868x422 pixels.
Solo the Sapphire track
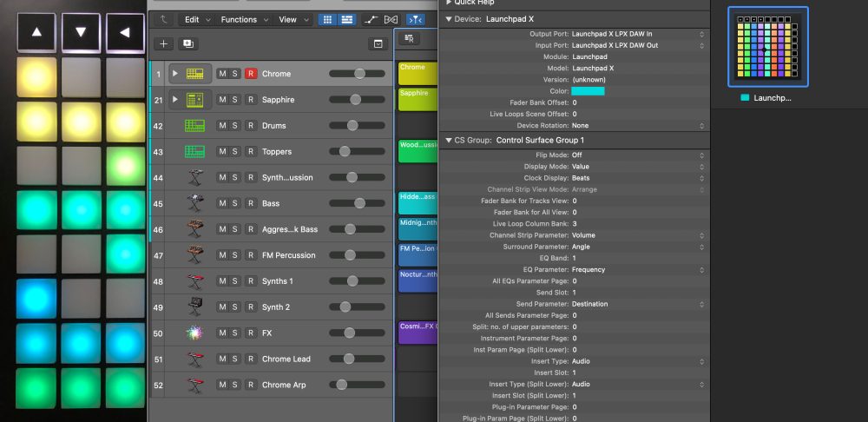(x=234, y=100)
